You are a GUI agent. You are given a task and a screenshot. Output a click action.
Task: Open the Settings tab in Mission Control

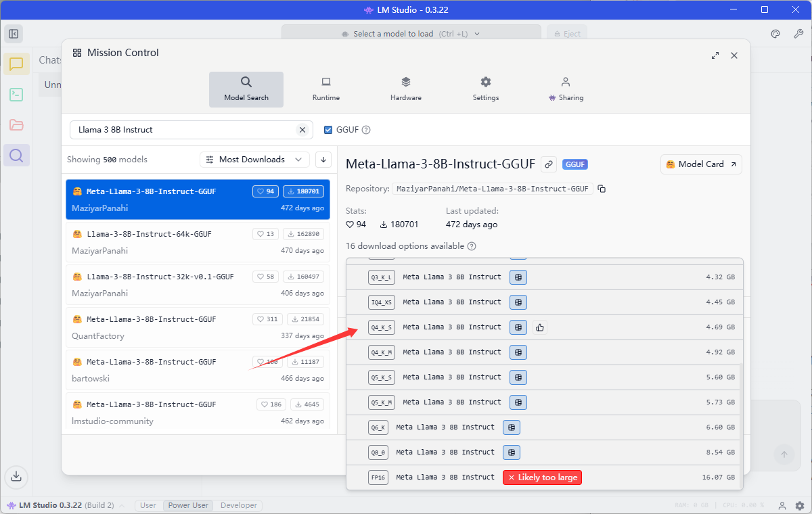point(486,89)
